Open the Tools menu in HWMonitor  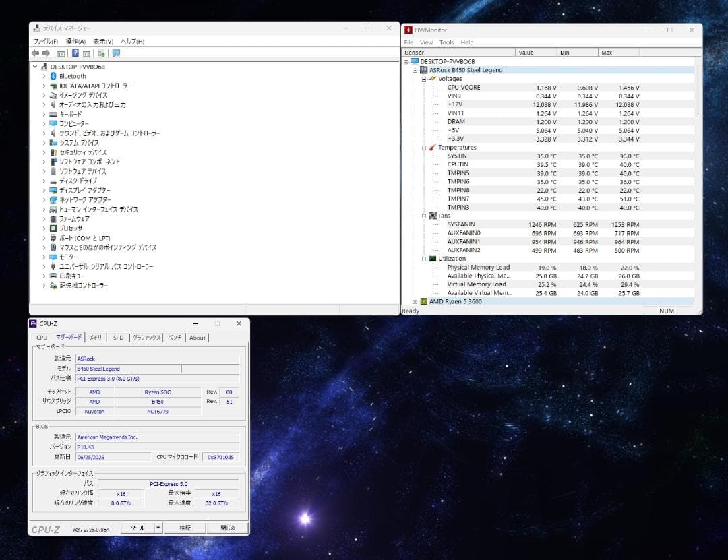447,42
